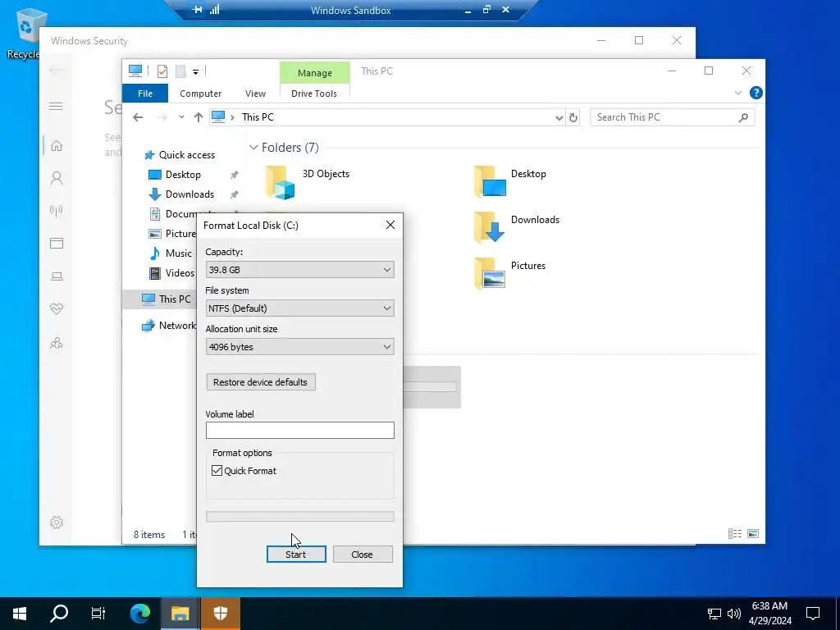Switch to details view icon in status bar
Viewport: 840px width, 630px height.
coord(735,533)
